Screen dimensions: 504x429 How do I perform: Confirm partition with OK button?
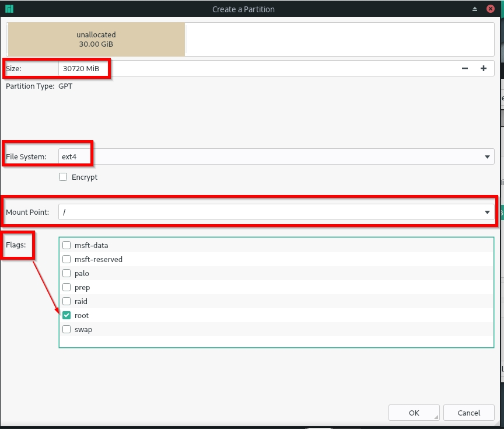pyautogui.click(x=414, y=413)
